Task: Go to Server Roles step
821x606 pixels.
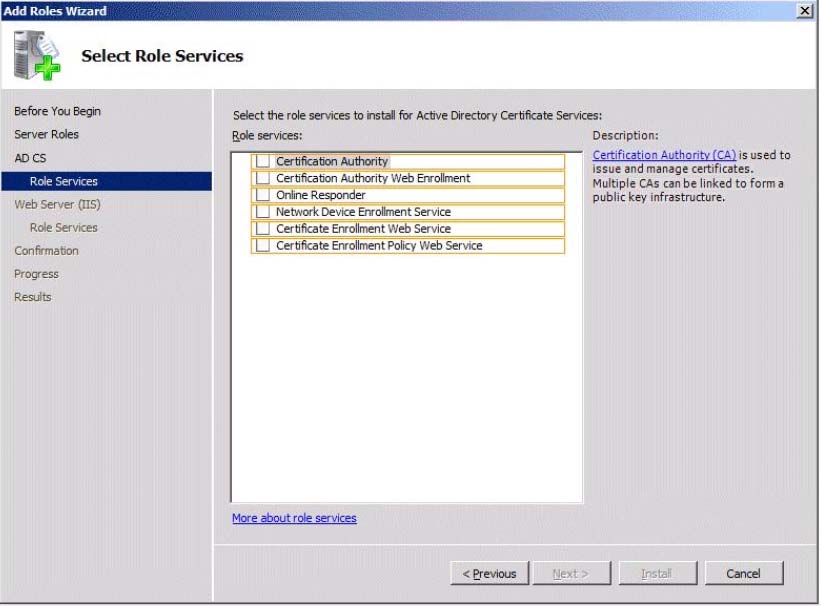Action: [x=47, y=134]
